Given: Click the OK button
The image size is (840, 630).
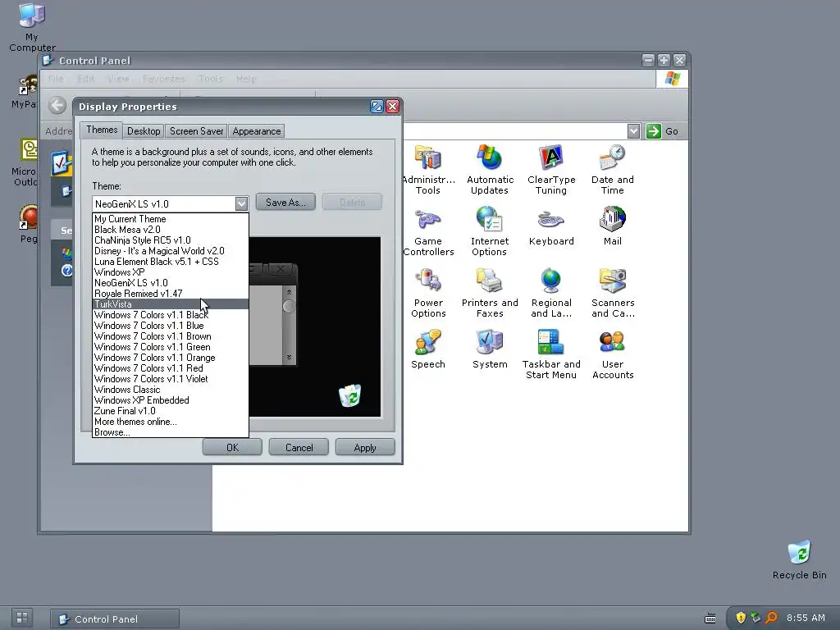Looking at the screenshot, I should (x=232, y=447).
